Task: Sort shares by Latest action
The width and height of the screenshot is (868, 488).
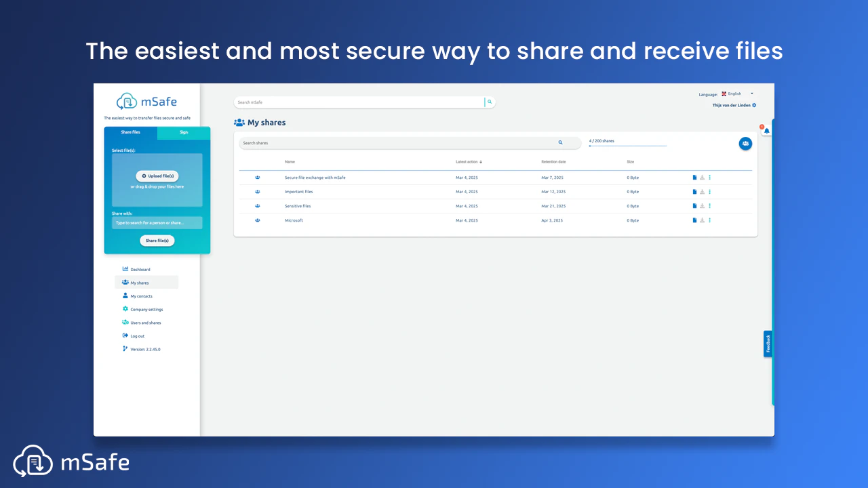Action: pyautogui.click(x=467, y=161)
